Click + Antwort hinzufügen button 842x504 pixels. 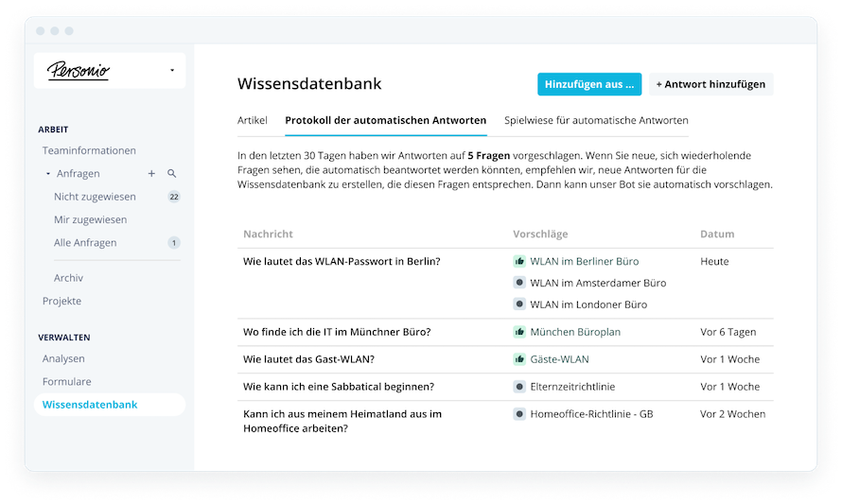coord(711,84)
